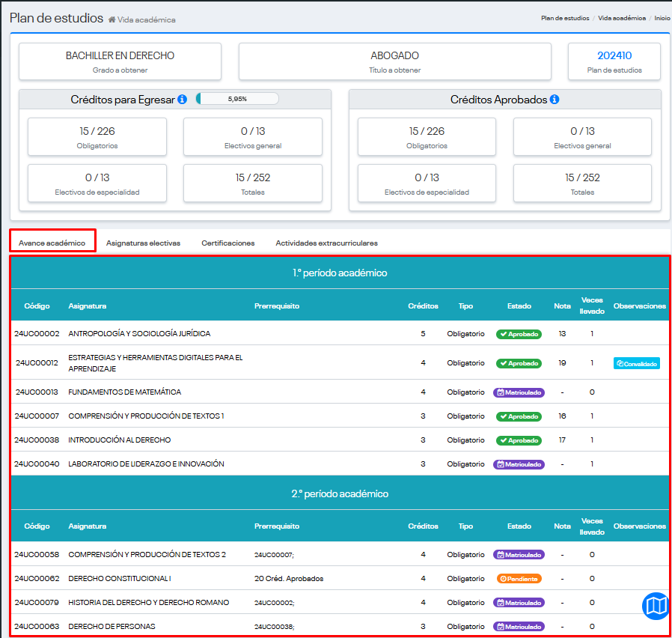The height and width of the screenshot is (638, 672).
Task: Click Pendiente badge for Derecho Constitucional I
Action: tap(519, 579)
